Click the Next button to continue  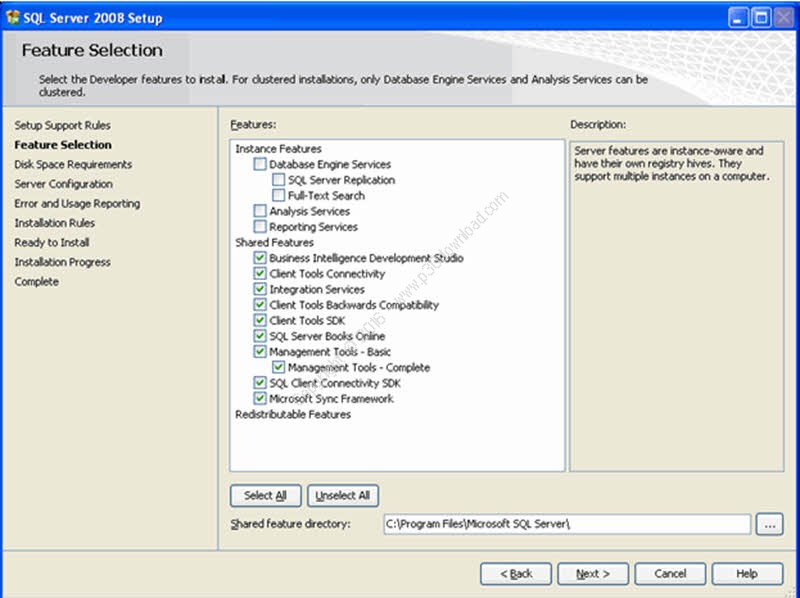click(593, 574)
